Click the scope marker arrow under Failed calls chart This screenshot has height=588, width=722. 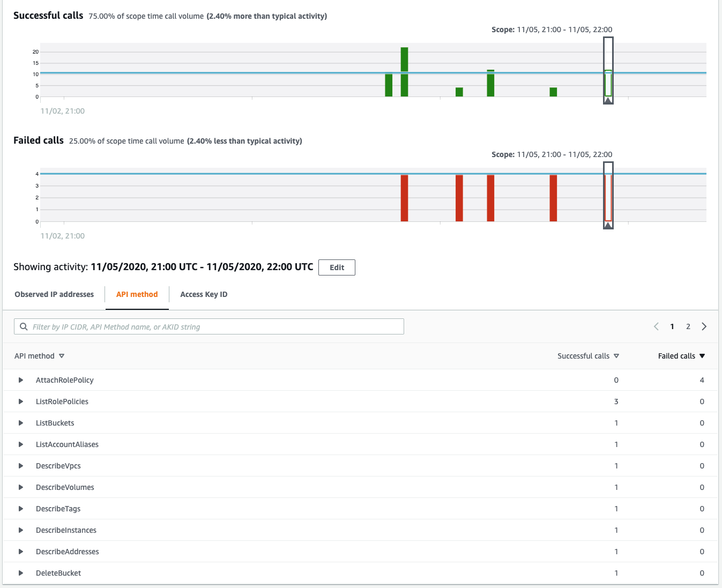pyautogui.click(x=608, y=226)
